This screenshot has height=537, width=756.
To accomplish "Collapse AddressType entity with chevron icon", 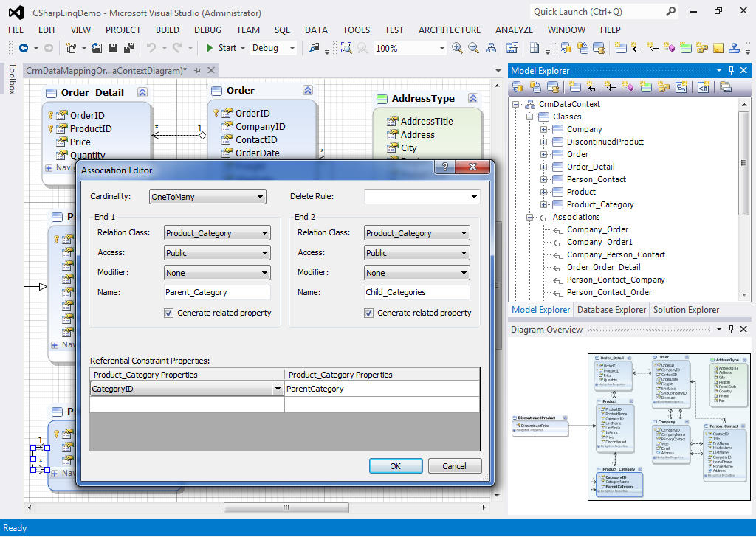I will (x=473, y=99).
